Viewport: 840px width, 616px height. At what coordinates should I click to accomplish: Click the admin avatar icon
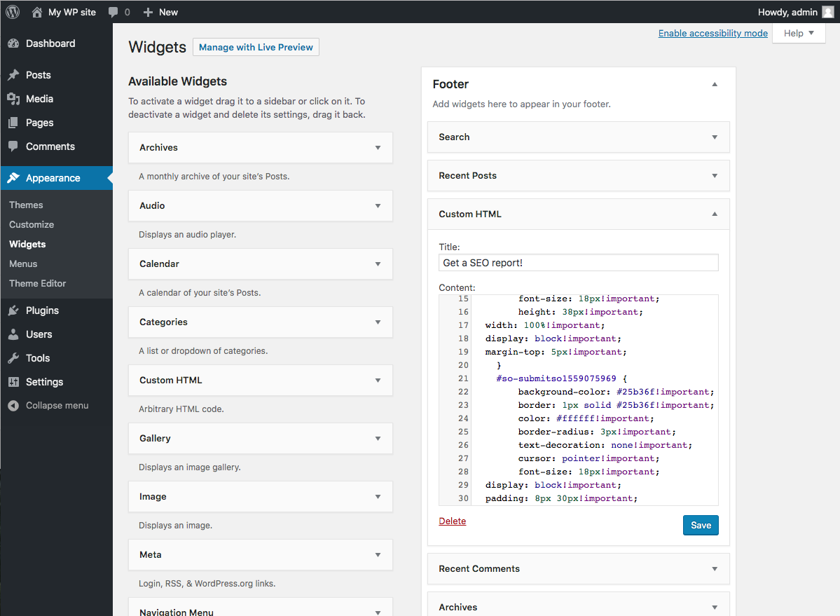(x=827, y=12)
